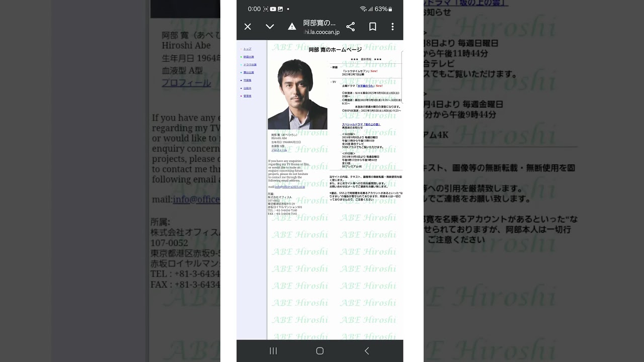This screenshot has width=644, height=362.
Task: Open the 舞台出演 sidebar link
Action: click(x=249, y=72)
